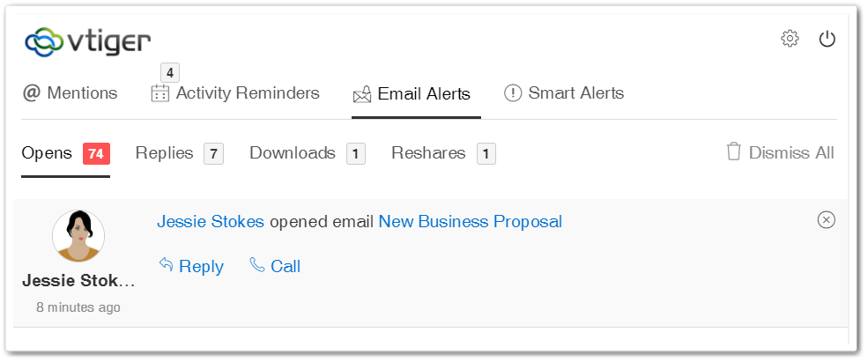
Task: Open the settings gear icon
Action: click(790, 39)
